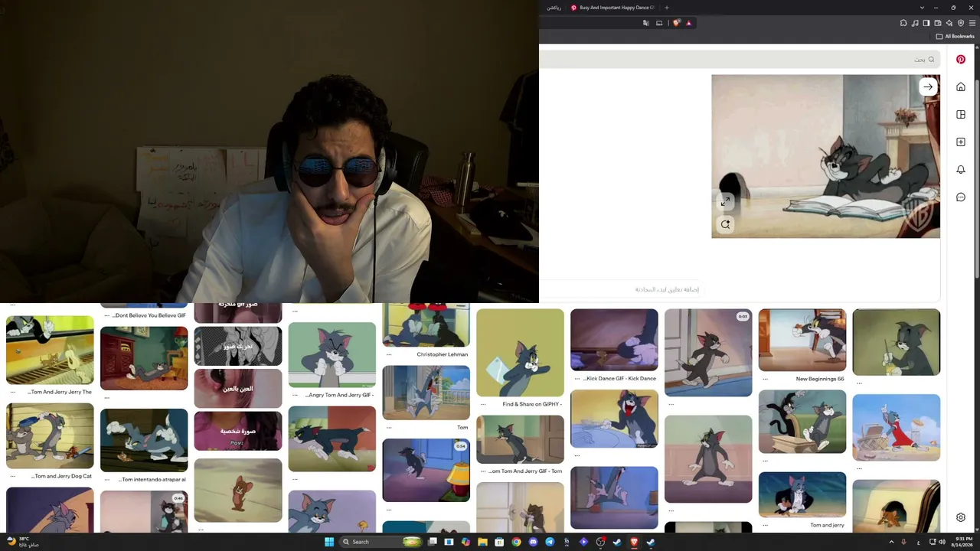
Task: Click the om Tom And Jerry GIF - Tom caption
Action: (525, 471)
